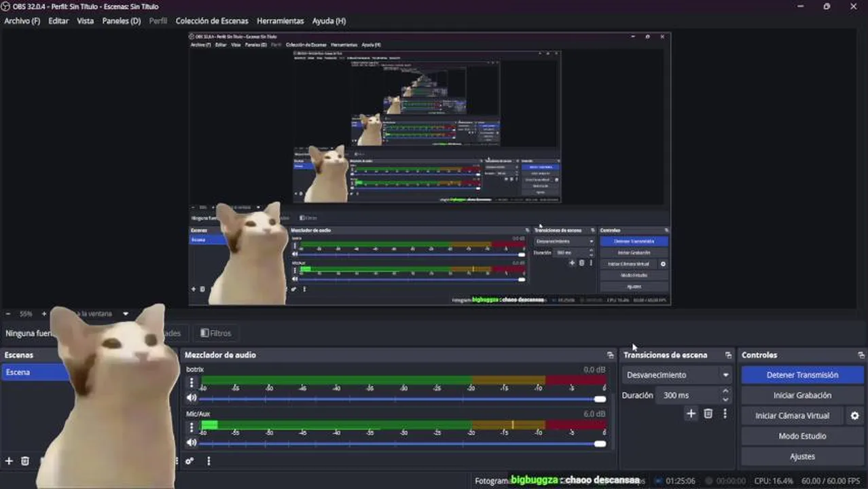868x489 pixels.
Task: Mute the Mic/Aux audio source
Action: coord(192,442)
